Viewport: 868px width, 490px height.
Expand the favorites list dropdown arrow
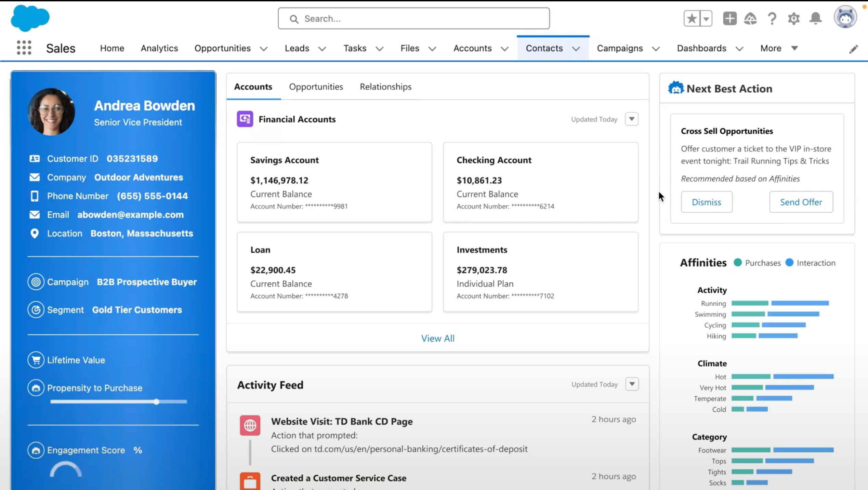click(706, 18)
